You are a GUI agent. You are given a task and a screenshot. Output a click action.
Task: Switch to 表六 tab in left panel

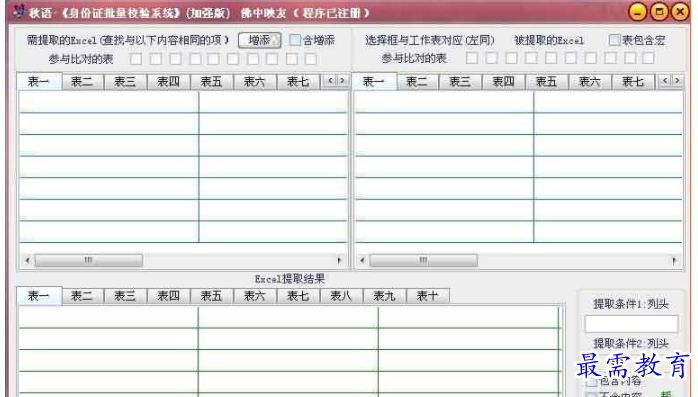(255, 82)
